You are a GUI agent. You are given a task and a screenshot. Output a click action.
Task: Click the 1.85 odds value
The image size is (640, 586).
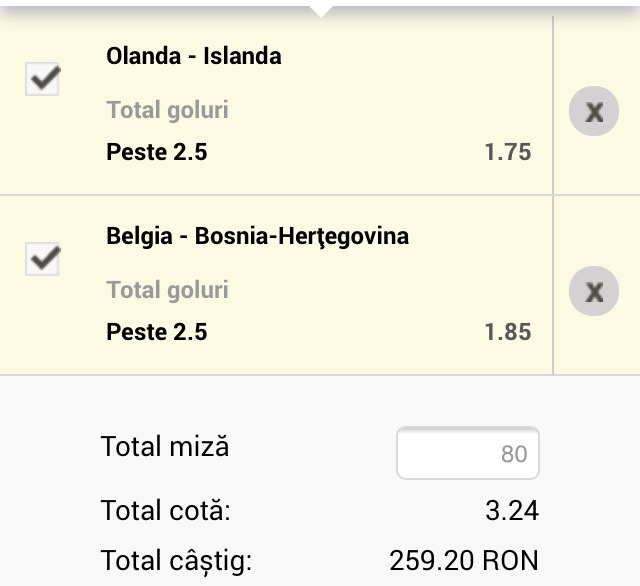[507, 333]
